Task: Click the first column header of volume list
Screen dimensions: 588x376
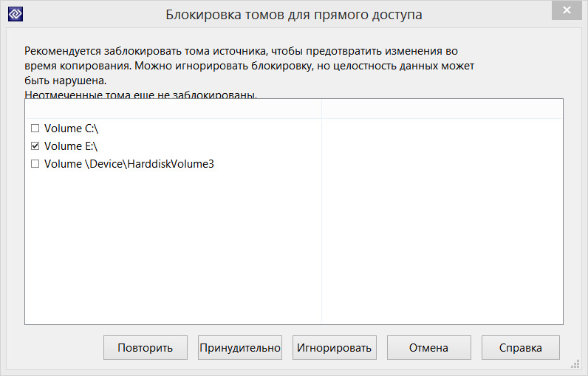Action: pyautogui.click(x=173, y=109)
